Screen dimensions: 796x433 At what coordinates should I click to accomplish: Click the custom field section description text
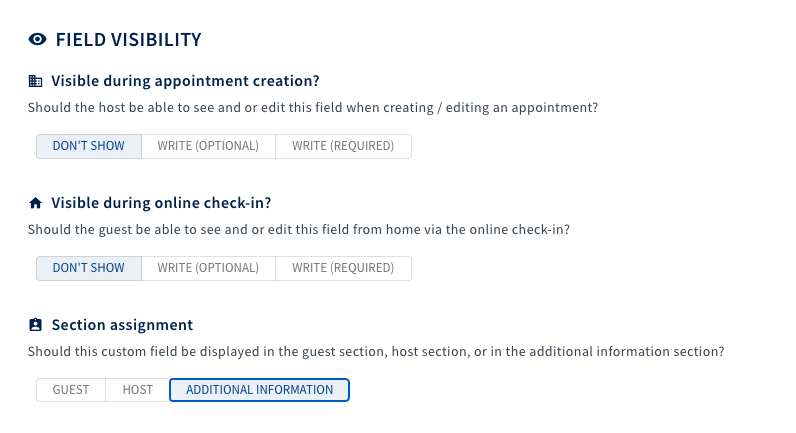tap(376, 351)
